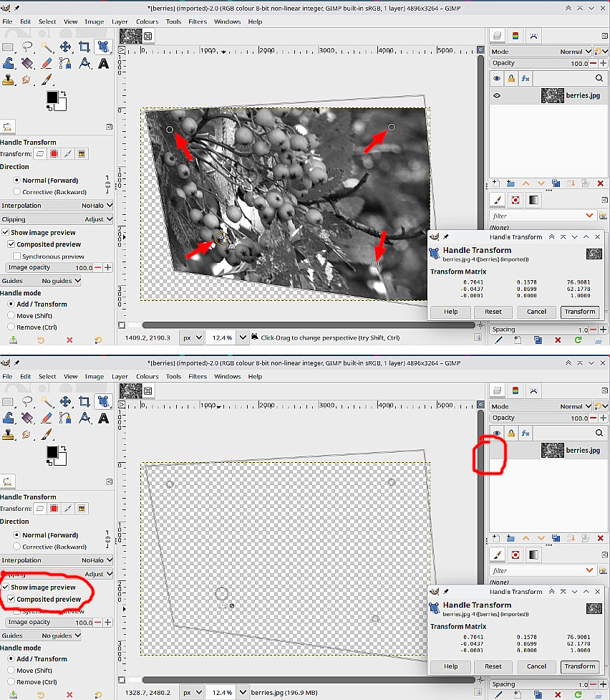Open layer Mode dropdown in empty-canvas window
Screen dimensions: 610x700
(x=541, y=407)
